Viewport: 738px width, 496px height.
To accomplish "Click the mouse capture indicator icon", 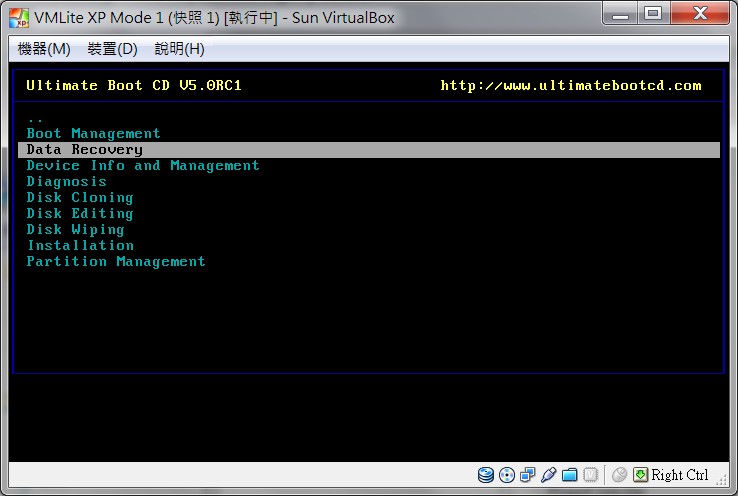I will [619, 475].
